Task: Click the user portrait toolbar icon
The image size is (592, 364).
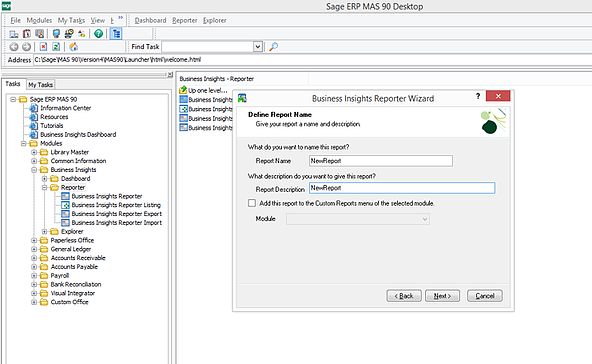Action: 39,34
